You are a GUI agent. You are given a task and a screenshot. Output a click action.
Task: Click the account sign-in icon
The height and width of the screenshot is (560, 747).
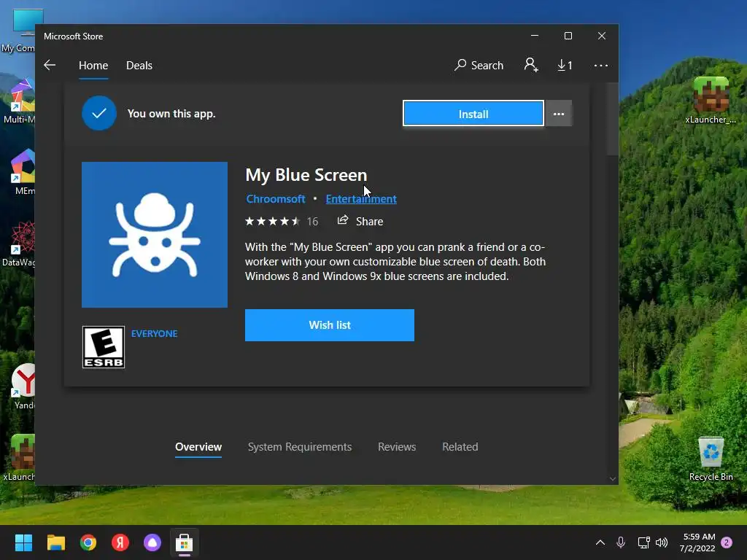coord(531,65)
